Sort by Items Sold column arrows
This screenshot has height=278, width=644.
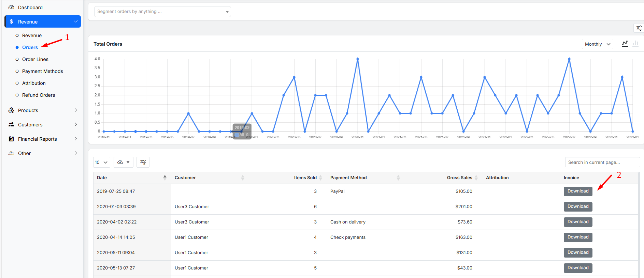(x=320, y=178)
